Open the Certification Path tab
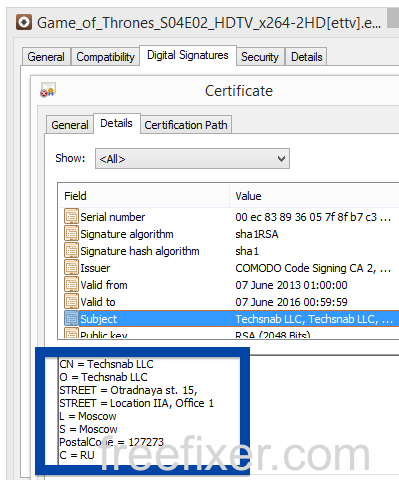399x480 pixels. 186,125
